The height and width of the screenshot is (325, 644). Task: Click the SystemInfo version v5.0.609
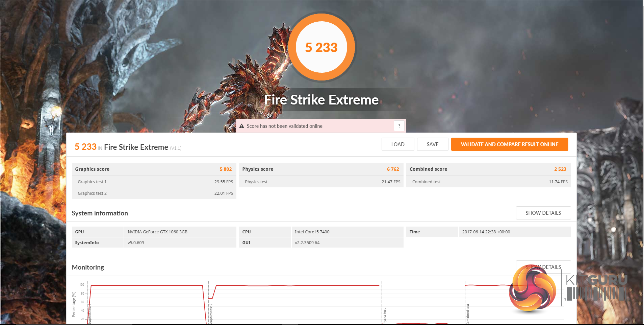point(136,242)
